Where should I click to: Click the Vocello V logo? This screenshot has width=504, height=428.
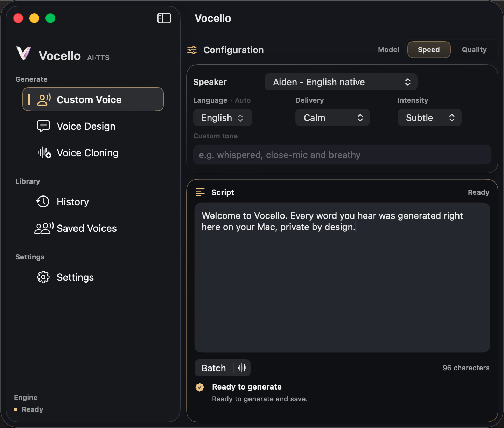(24, 53)
